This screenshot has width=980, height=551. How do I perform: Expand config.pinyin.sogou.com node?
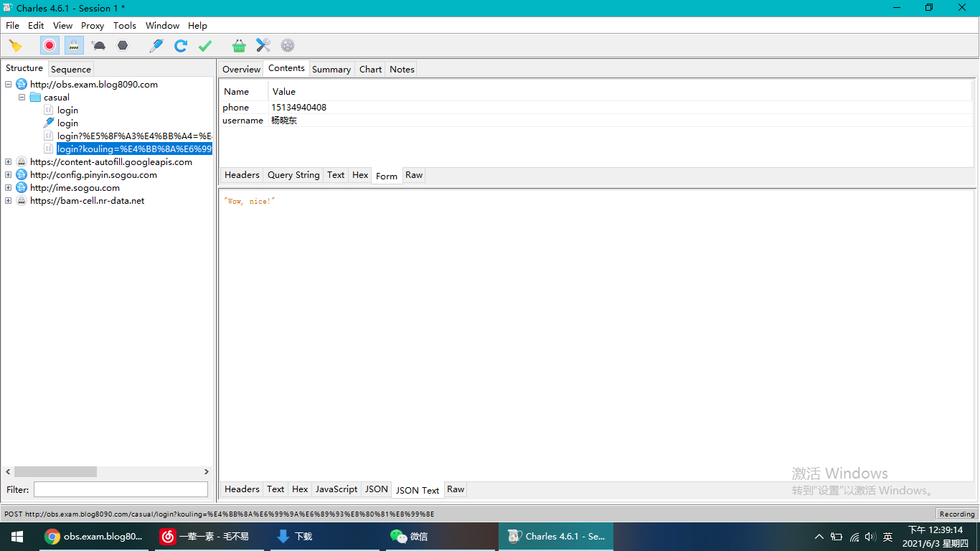[9, 175]
